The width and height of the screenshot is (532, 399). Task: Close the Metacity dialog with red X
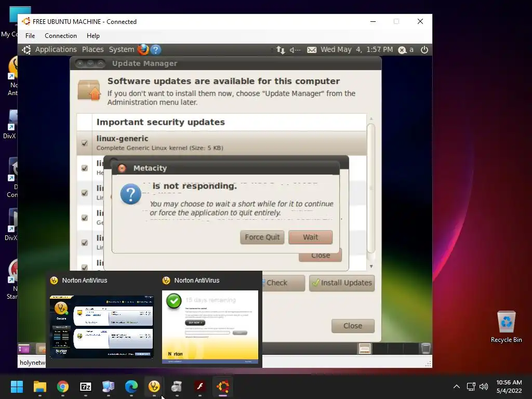coord(122,168)
